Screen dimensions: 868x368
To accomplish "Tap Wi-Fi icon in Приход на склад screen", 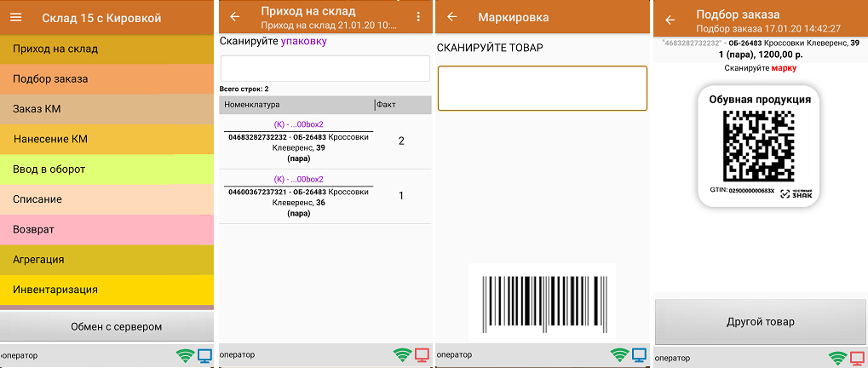I will click(x=402, y=354).
